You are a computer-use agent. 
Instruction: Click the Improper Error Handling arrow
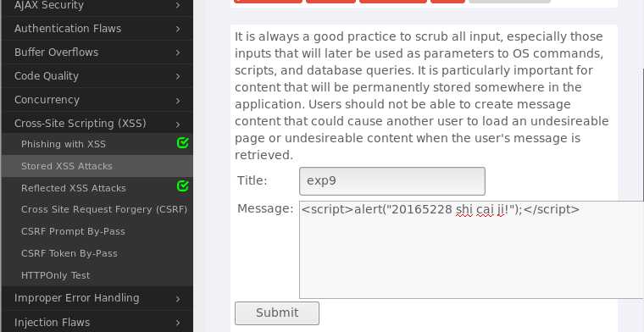coord(178,299)
